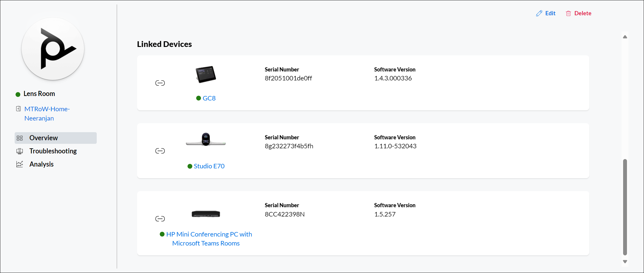Click the room icon beside MTRoW-Home-Neeranjan
This screenshot has width=644, height=273.
(19, 109)
